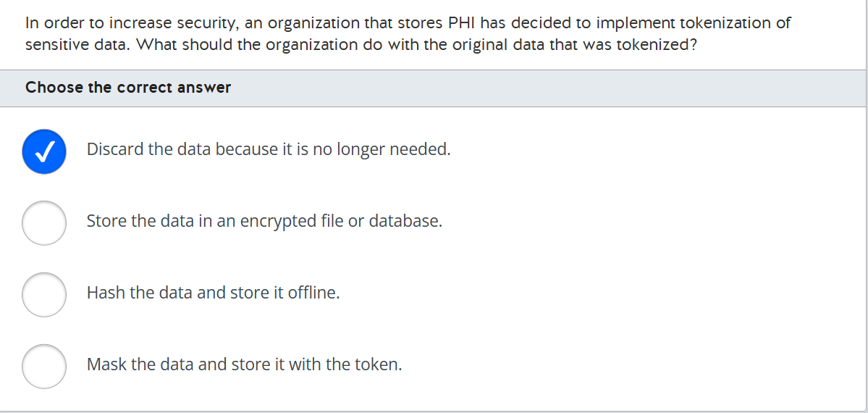Choose the 'Hash the data' radio button
The image size is (868, 413).
(44, 294)
